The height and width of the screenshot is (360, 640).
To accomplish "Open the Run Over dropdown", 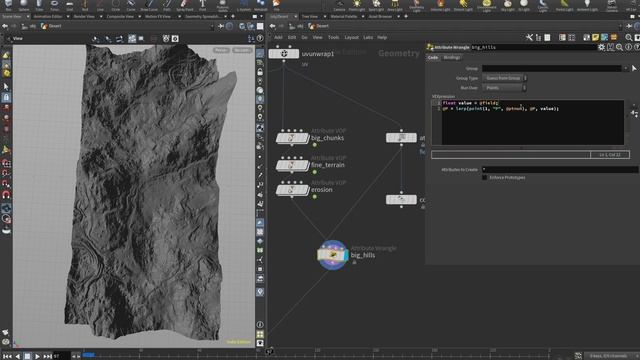I will point(504,88).
